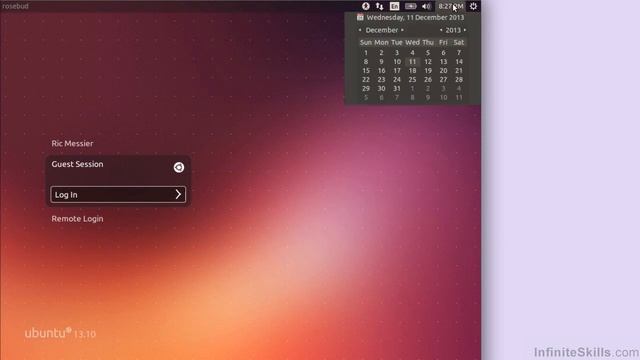Select date 30 in the calendar

[x=381, y=89]
